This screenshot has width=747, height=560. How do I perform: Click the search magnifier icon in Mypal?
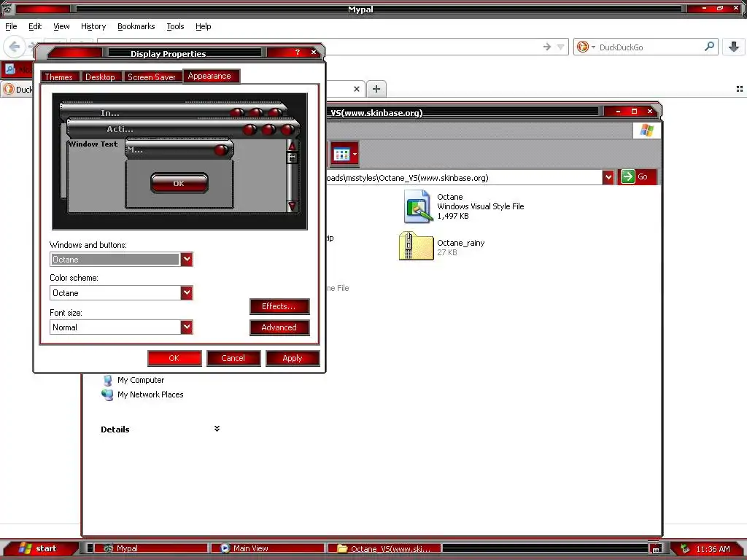click(x=709, y=47)
